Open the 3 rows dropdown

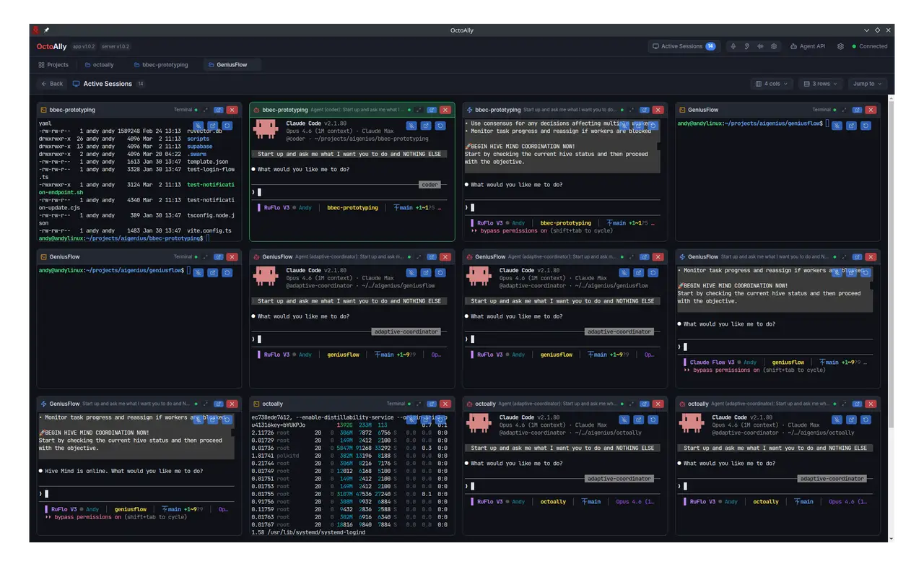click(821, 84)
